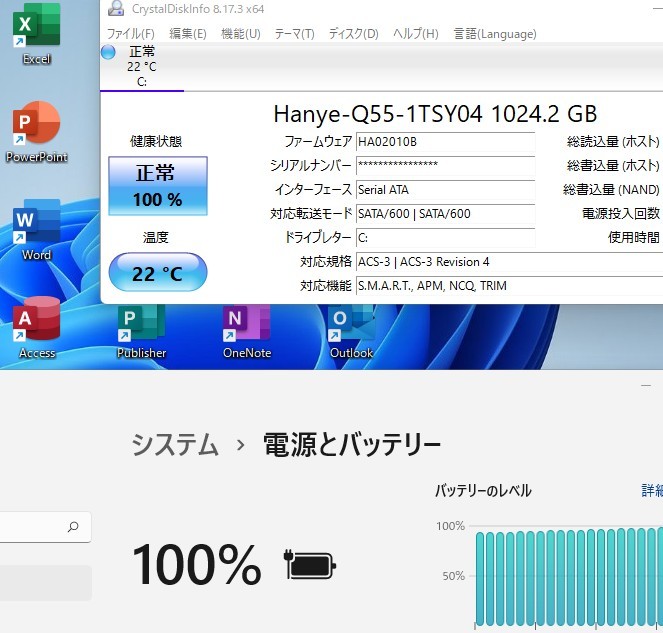Screen dimensions: 663x633
Task: Click the Settings search box
Action: coord(45,527)
